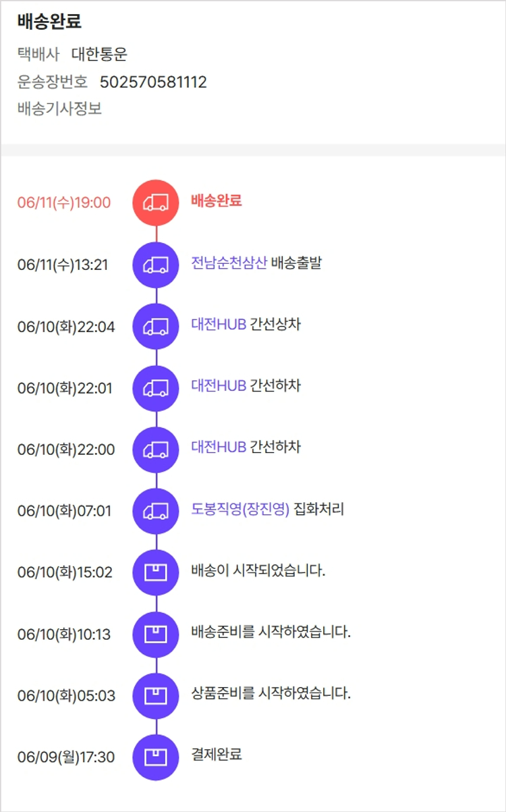The image size is (506, 812).
Task: Click box icon next to 결제완료
Action: pyautogui.click(x=156, y=757)
